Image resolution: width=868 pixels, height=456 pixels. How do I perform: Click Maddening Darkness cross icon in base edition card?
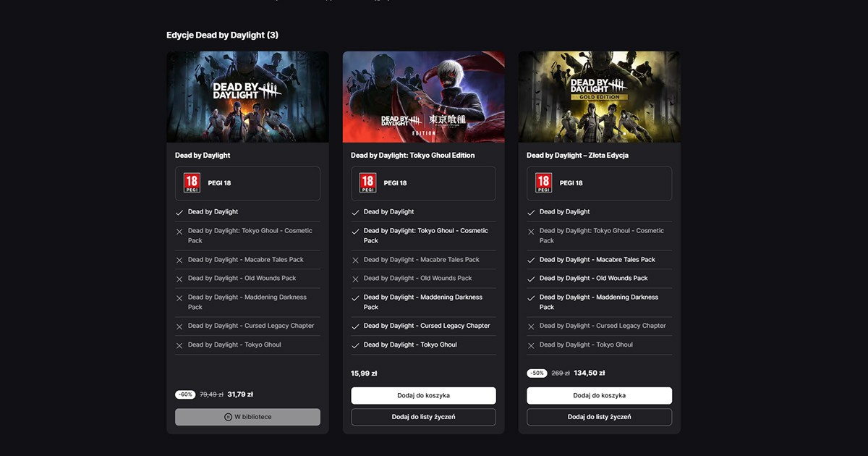[x=179, y=298]
